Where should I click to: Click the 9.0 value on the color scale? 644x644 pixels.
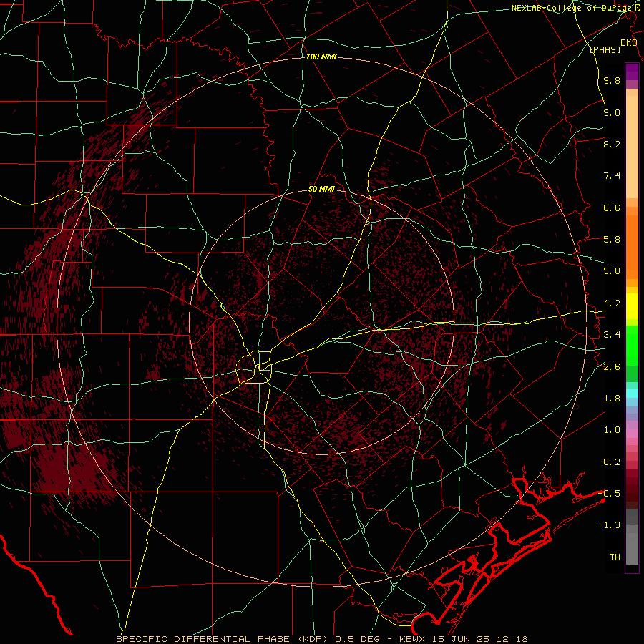[x=612, y=112]
